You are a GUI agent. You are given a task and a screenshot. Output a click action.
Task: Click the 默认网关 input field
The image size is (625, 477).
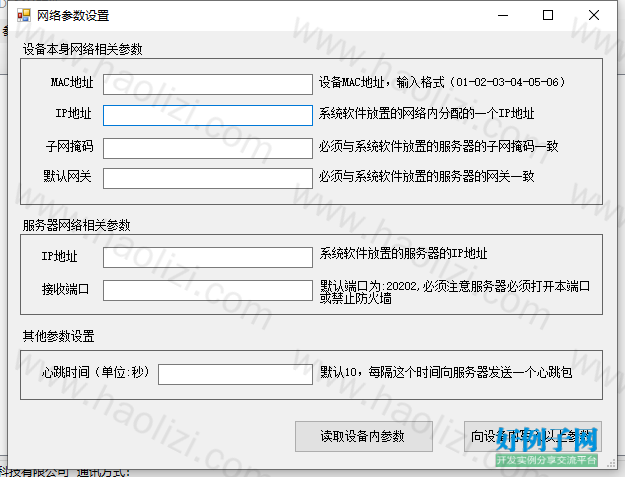pos(208,178)
